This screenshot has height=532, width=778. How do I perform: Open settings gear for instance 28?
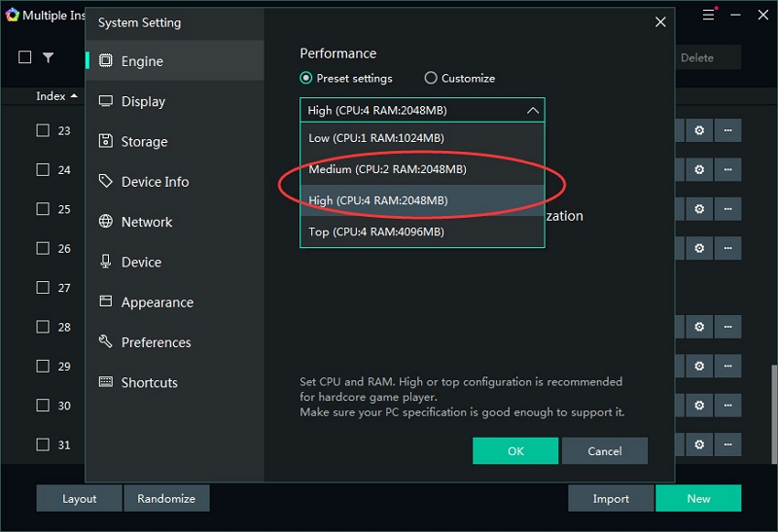pyautogui.click(x=699, y=327)
